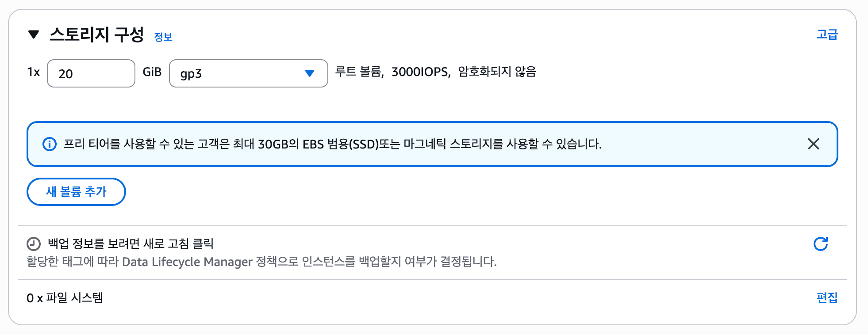The image size is (868, 335).
Task: Click the 루트 볼륨 3000IOPS summary text
Action: [x=436, y=72]
